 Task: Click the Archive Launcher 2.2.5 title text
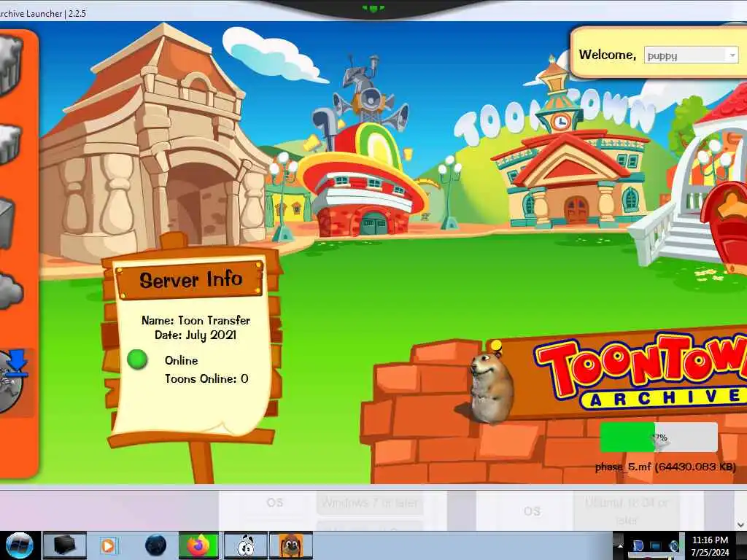pos(43,13)
